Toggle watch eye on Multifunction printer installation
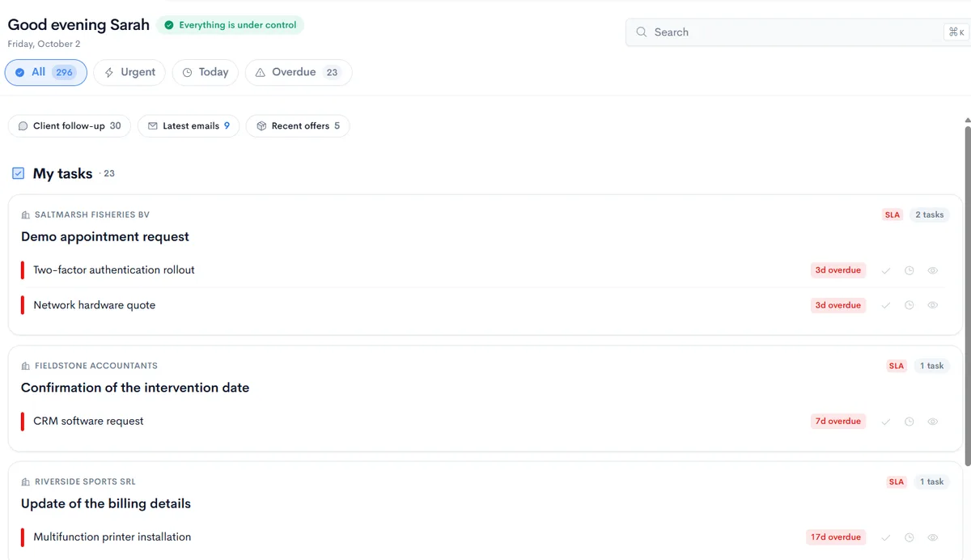The height and width of the screenshot is (560, 971). coord(933,537)
